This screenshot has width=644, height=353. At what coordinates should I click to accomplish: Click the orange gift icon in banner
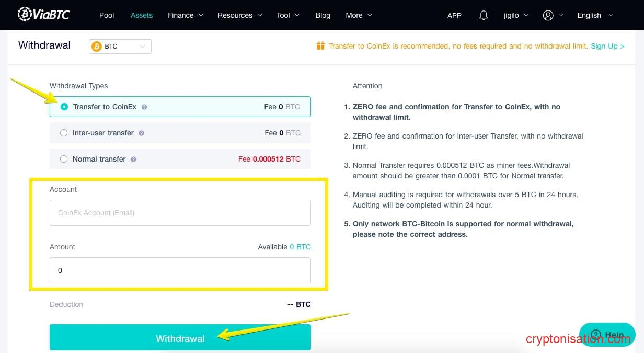click(320, 46)
